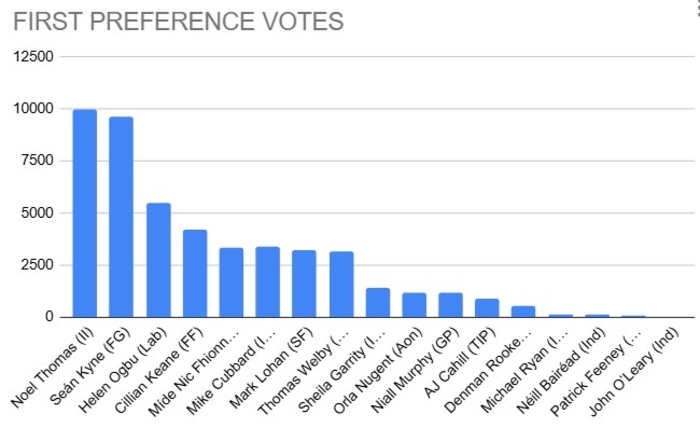This screenshot has height=428, width=700.
Task: Click the FIRST PREFERENCE VOTES chart title
Action: point(179,21)
